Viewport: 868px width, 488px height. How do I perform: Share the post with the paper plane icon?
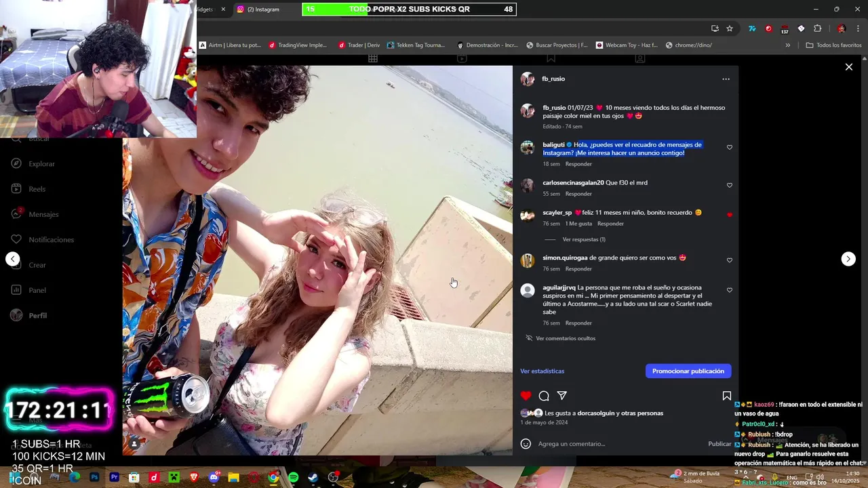tap(562, 396)
